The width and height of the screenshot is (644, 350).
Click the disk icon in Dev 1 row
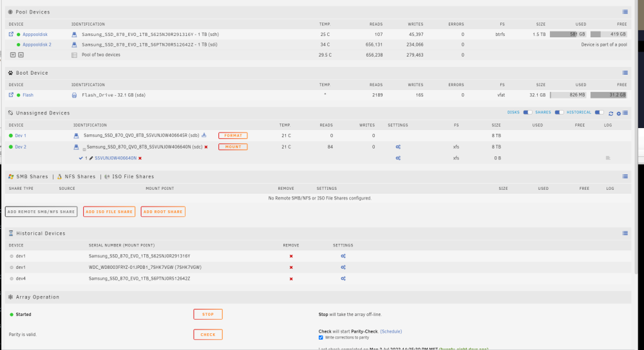76,135
